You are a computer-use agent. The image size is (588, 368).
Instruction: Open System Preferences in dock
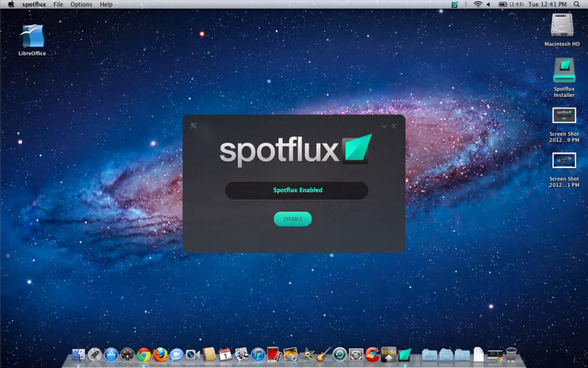pyautogui.click(x=356, y=355)
